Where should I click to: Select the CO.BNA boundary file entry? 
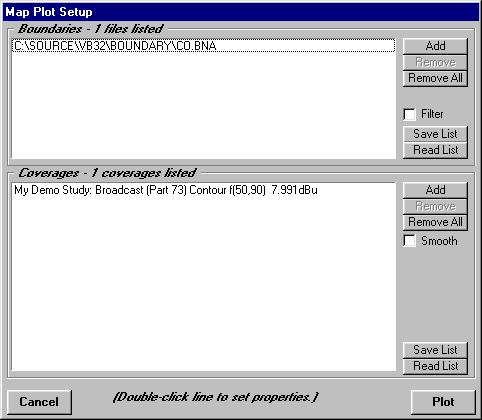[203, 46]
